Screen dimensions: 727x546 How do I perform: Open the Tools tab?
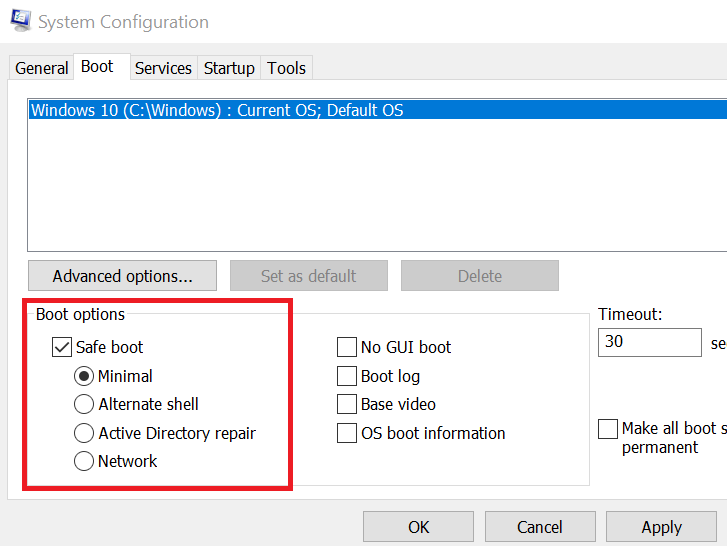pyautogui.click(x=287, y=68)
